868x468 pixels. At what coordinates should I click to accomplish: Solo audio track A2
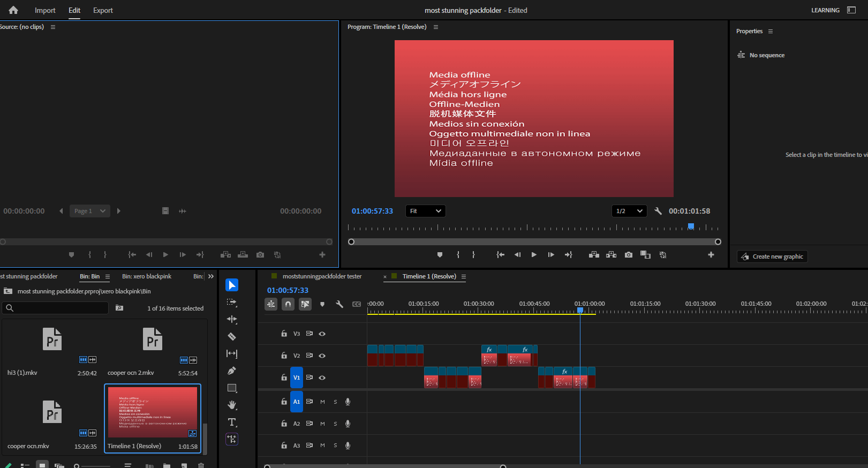pyautogui.click(x=336, y=424)
